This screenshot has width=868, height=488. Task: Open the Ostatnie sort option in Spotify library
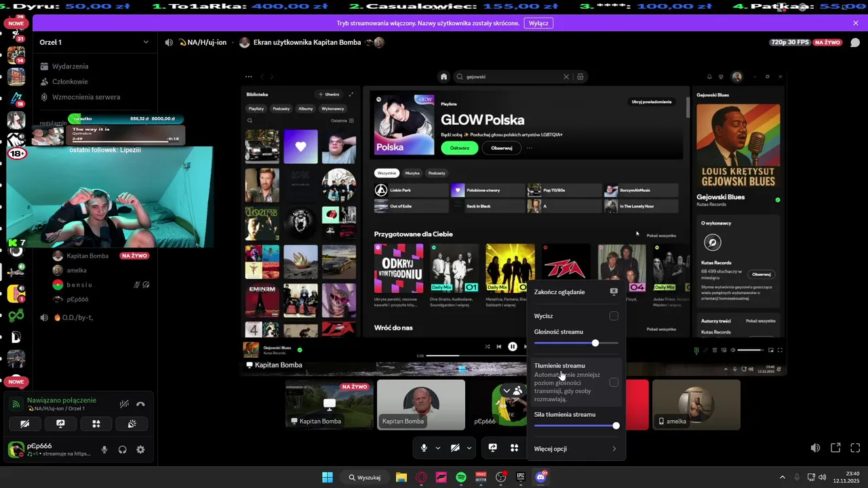point(342,121)
